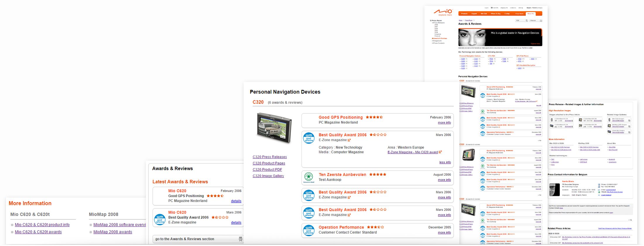Screen dimensions: 644x246
Task: Click the Mio explore more logo
Action: pyautogui.click(x=443, y=13)
